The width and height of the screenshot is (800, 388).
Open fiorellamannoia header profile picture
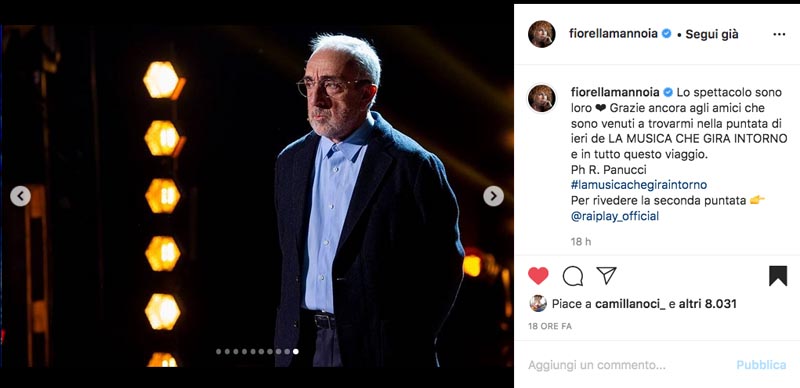(x=542, y=34)
